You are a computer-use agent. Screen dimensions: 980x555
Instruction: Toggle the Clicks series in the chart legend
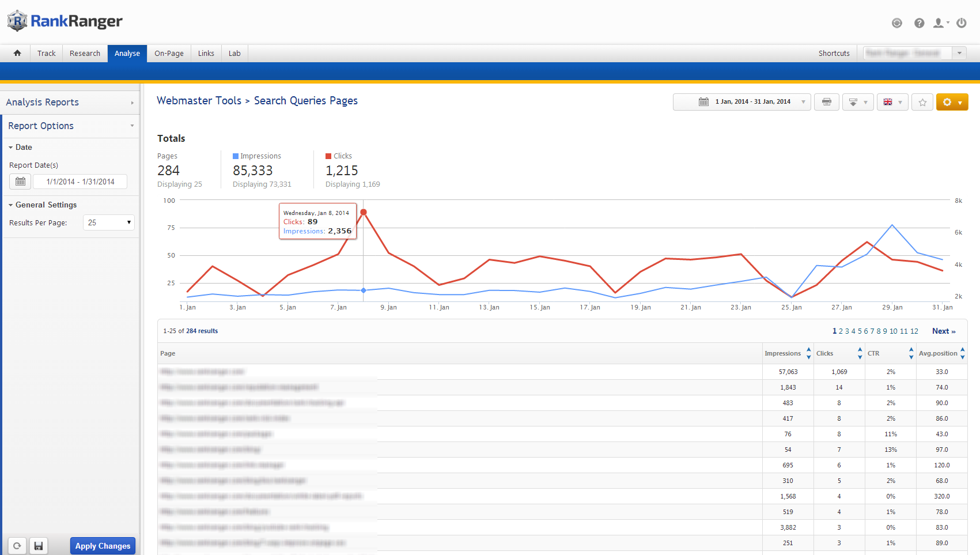(339, 156)
